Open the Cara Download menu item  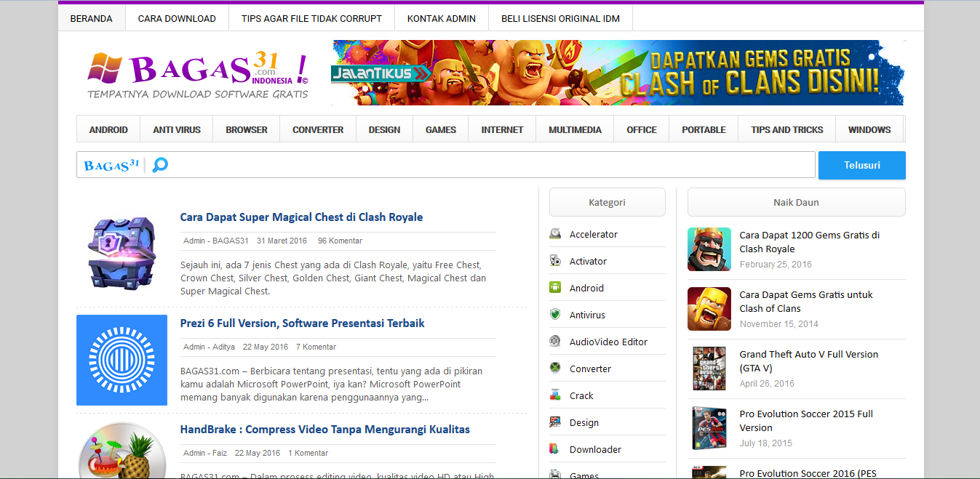[x=177, y=18]
